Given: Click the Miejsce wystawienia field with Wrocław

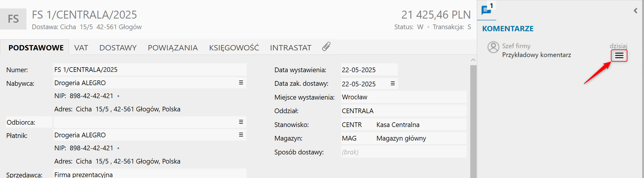Looking at the screenshot, I should [x=403, y=97].
